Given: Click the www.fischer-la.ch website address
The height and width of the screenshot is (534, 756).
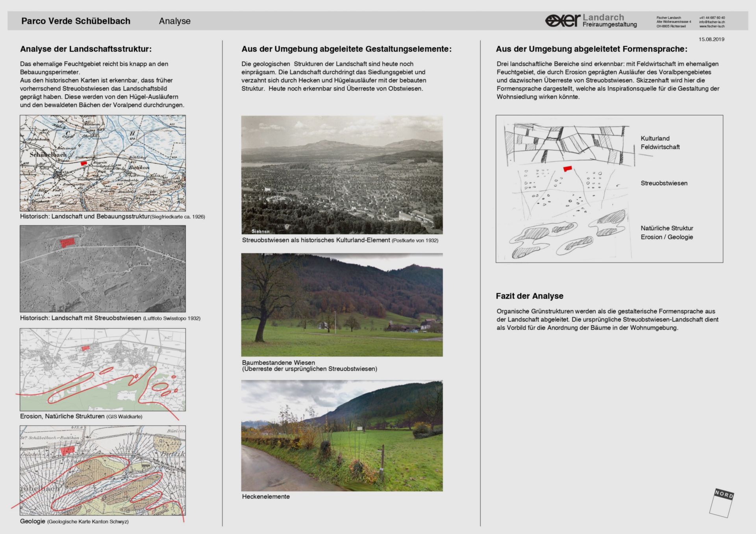Looking at the screenshot, I should [712, 26].
